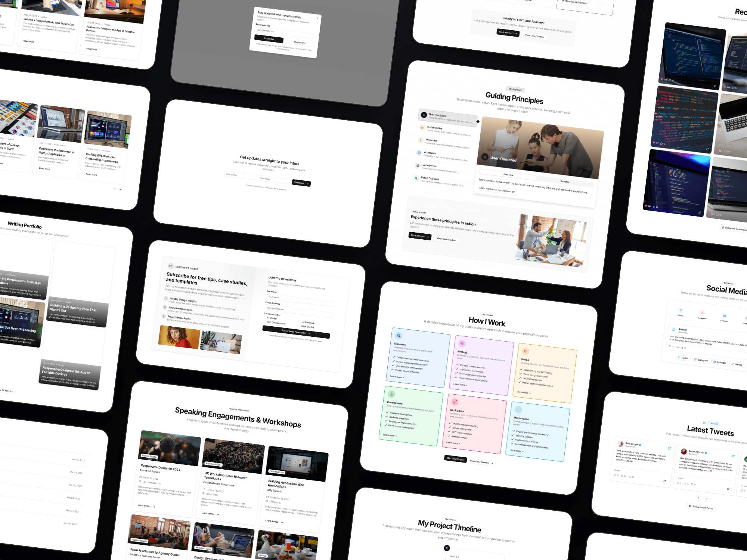
Task: Click Follow me on Twitter button
Action: click(701, 507)
